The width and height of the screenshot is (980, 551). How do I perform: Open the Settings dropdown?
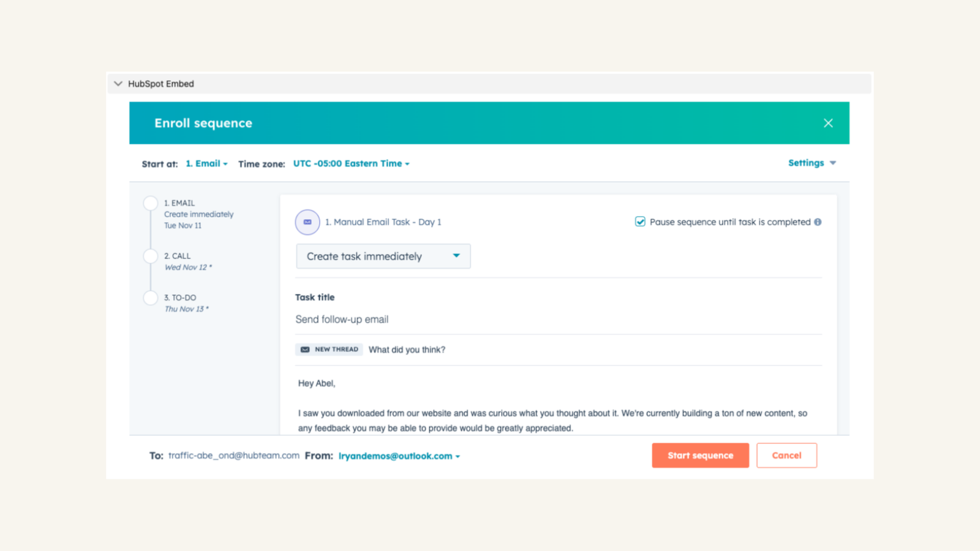[812, 163]
